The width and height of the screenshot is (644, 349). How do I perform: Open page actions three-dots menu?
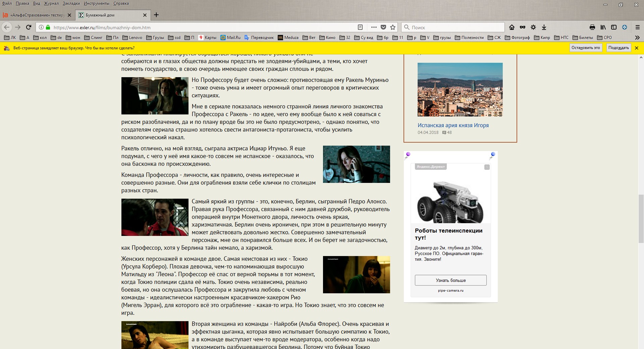click(374, 27)
